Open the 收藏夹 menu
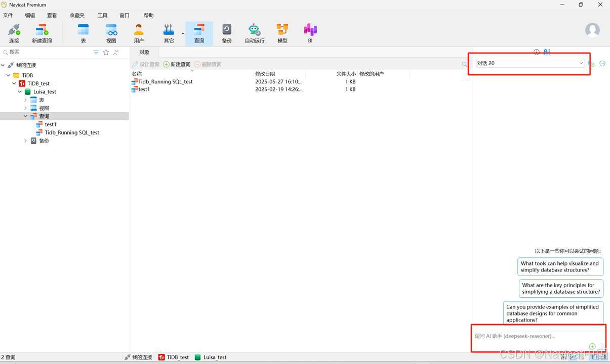The width and height of the screenshot is (610, 364). point(77,16)
